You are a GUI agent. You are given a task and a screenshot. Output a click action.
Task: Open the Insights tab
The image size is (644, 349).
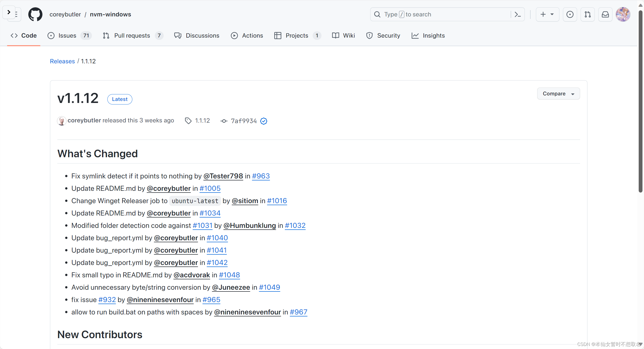pyautogui.click(x=428, y=36)
